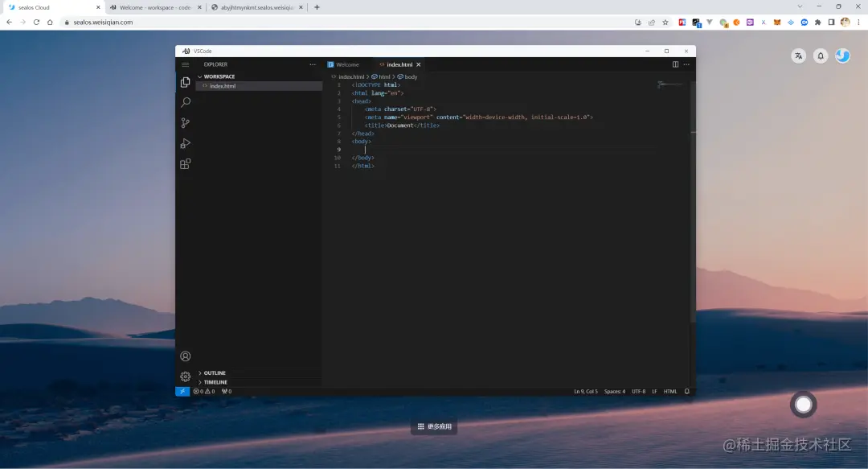Click the browser back arrow
868x469 pixels.
[9, 23]
